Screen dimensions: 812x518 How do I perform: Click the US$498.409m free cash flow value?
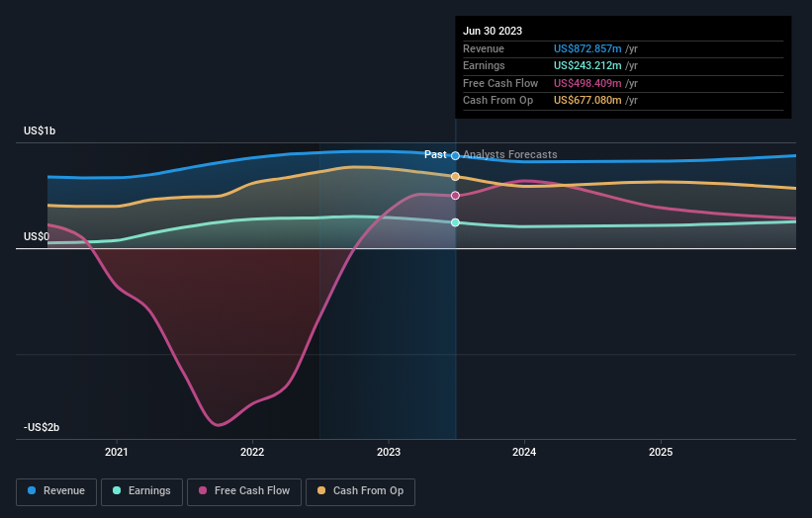click(x=587, y=83)
